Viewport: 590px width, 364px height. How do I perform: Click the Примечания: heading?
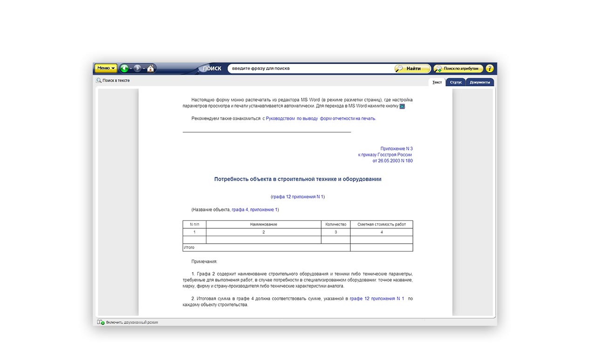(x=204, y=262)
